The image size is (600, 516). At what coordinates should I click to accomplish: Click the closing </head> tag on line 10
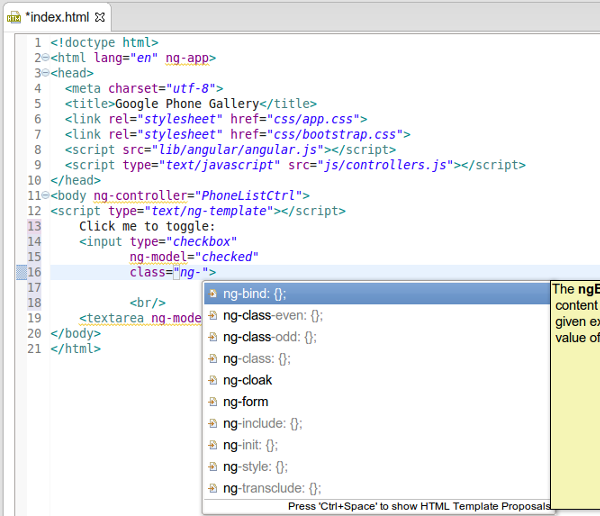76,180
